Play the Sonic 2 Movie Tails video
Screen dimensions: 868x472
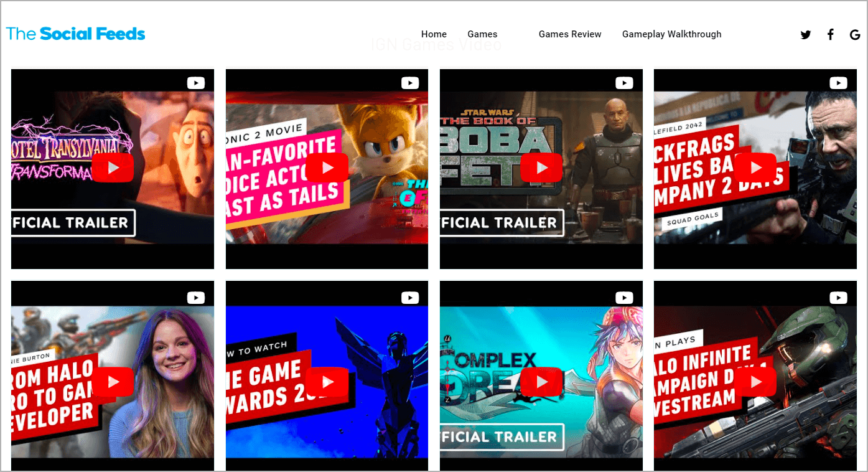tap(327, 168)
